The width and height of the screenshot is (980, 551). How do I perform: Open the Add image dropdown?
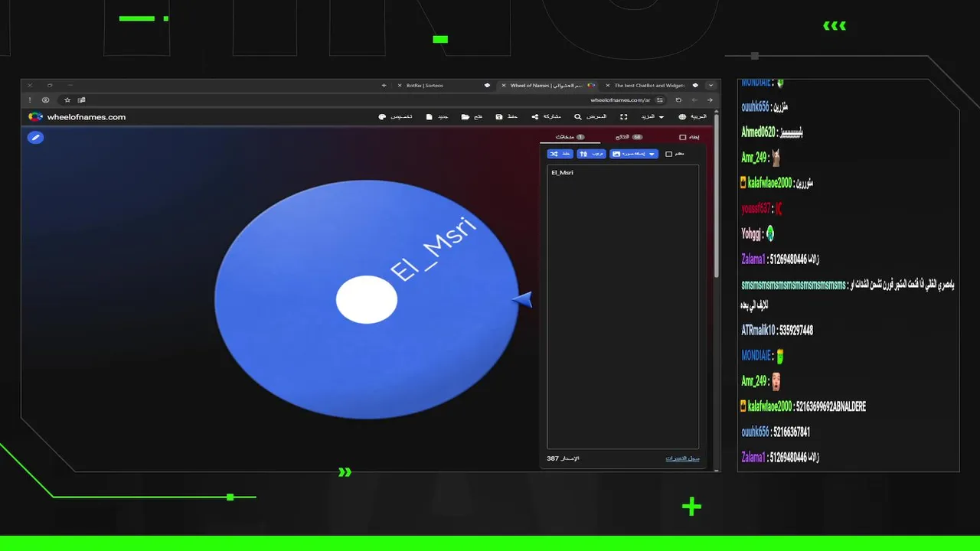click(x=633, y=154)
